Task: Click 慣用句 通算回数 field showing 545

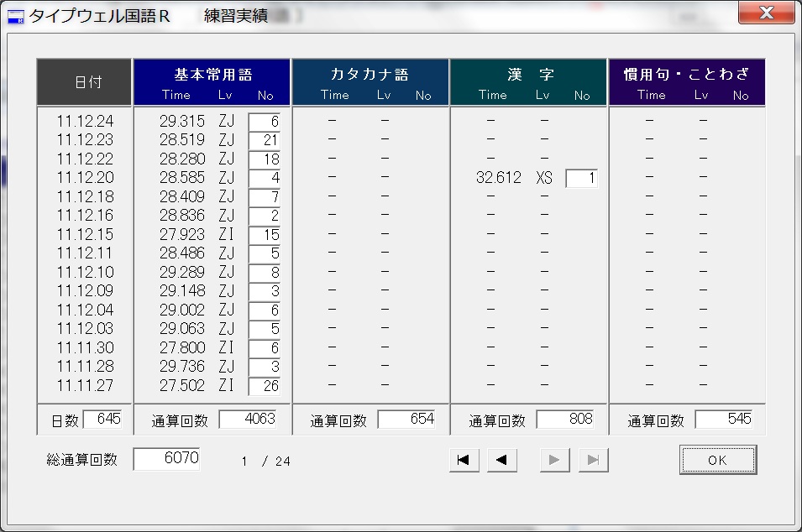Action: coord(724,419)
